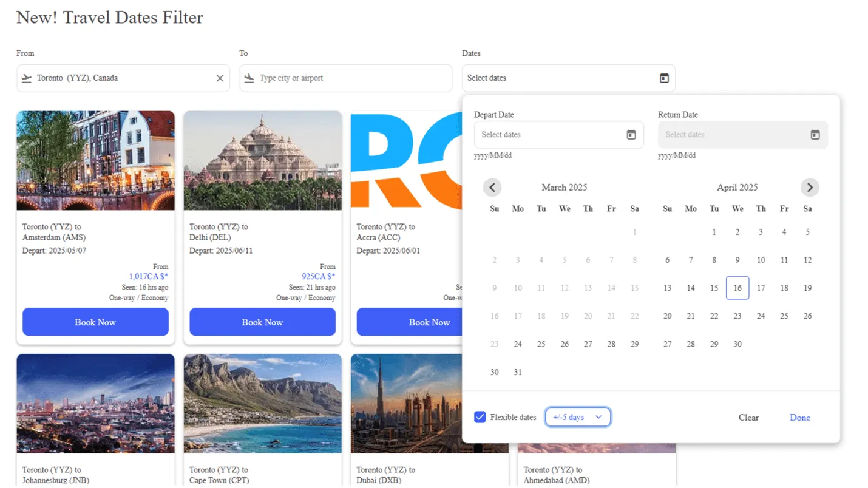868x488 pixels.
Task: Click the departure plane icon in From field
Action: 27,78
